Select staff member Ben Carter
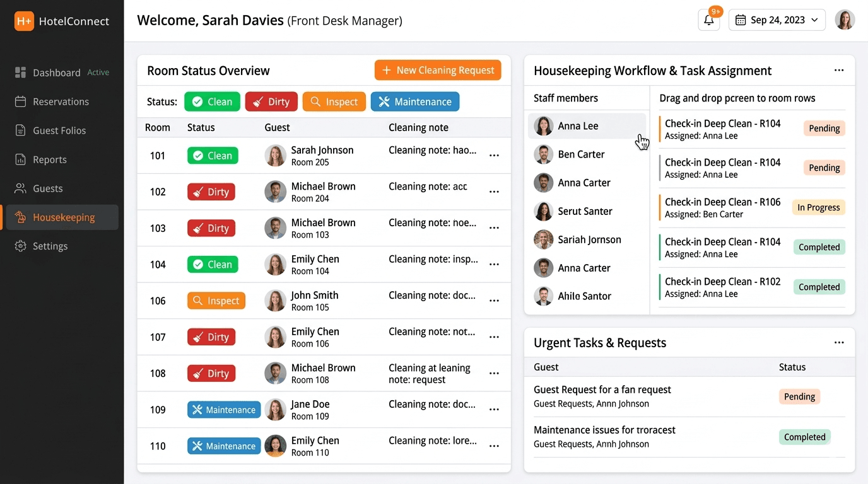 coord(581,154)
